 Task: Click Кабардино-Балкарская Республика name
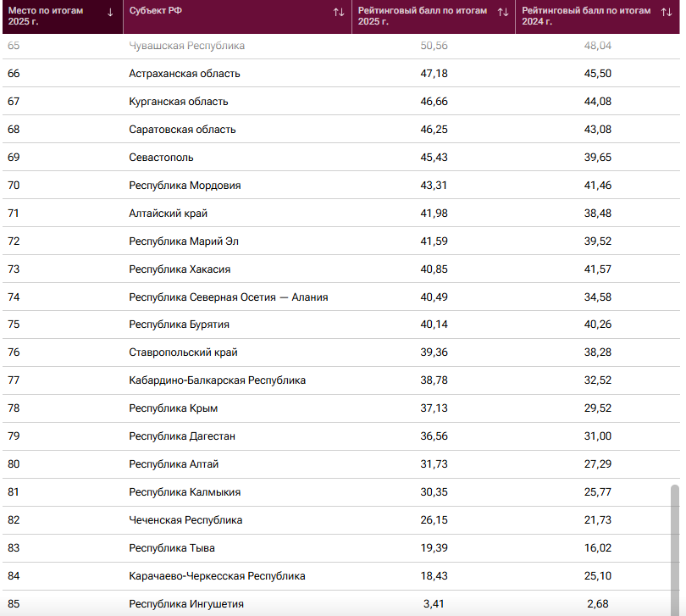(x=218, y=381)
